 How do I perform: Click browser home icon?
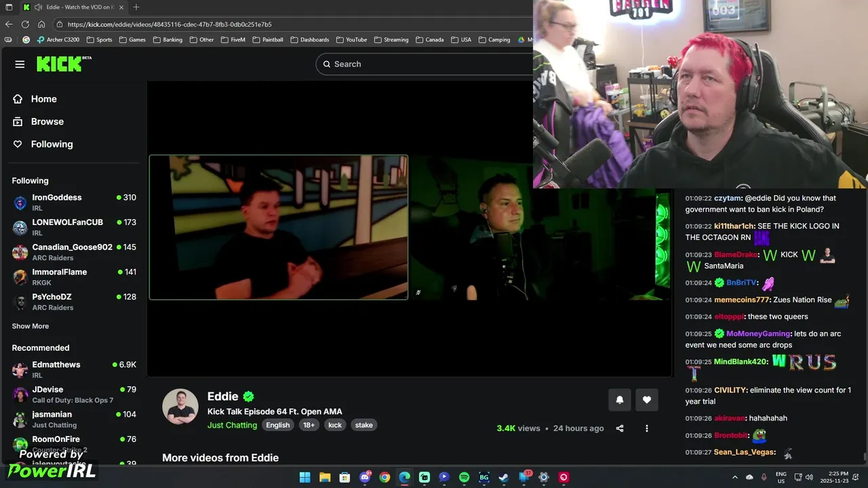(41, 24)
